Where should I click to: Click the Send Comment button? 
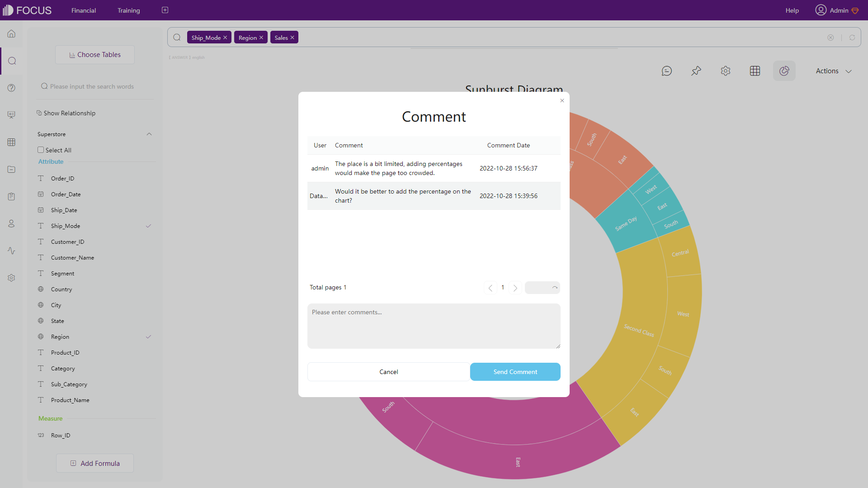coord(515,372)
